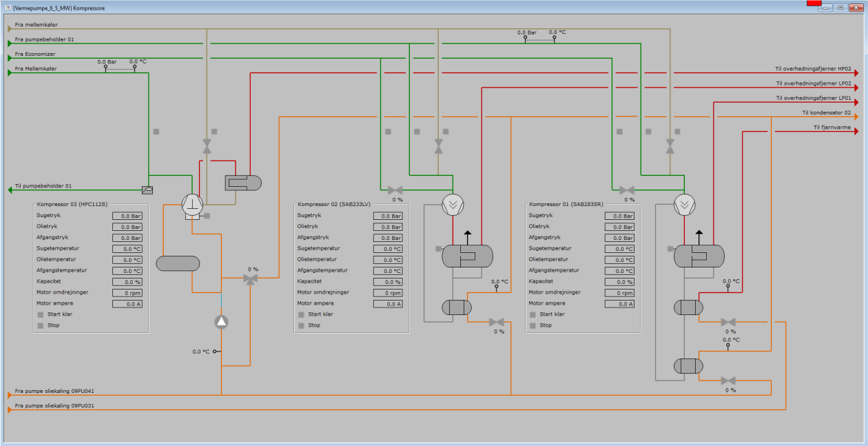This screenshot has width=868, height=446.
Task: Select the Economizer valve beside Kompressor 02 panel
Action: tap(395, 190)
